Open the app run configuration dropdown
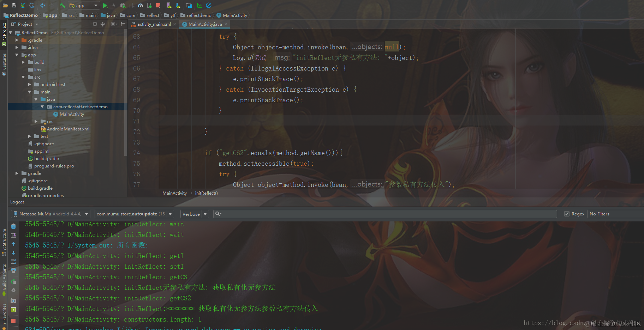Viewport: 644px width, 330px height. [x=84, y=5]
